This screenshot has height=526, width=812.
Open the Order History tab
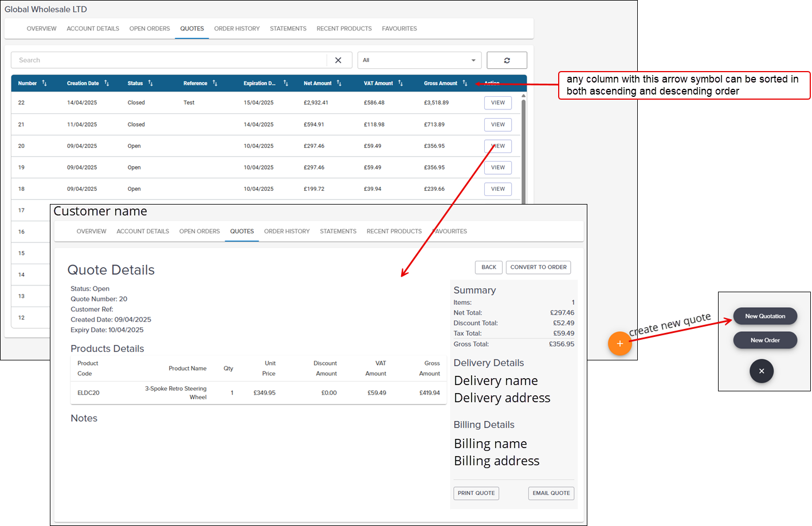click(x=237, y=29)
